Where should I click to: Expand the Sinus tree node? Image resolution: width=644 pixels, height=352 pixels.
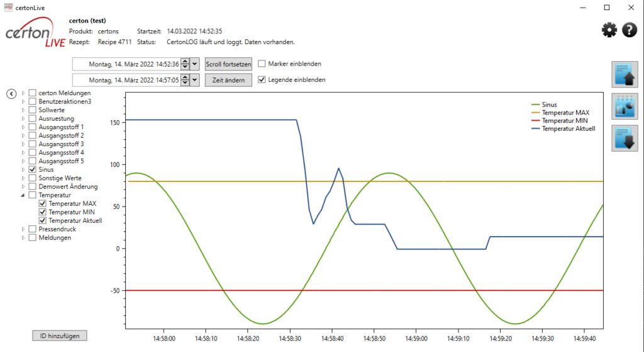(23, 169)
